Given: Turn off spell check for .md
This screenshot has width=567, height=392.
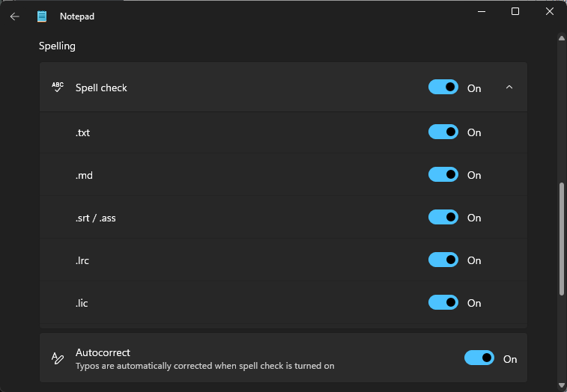Looking at the screenshot, I should [x=443, y=174].
